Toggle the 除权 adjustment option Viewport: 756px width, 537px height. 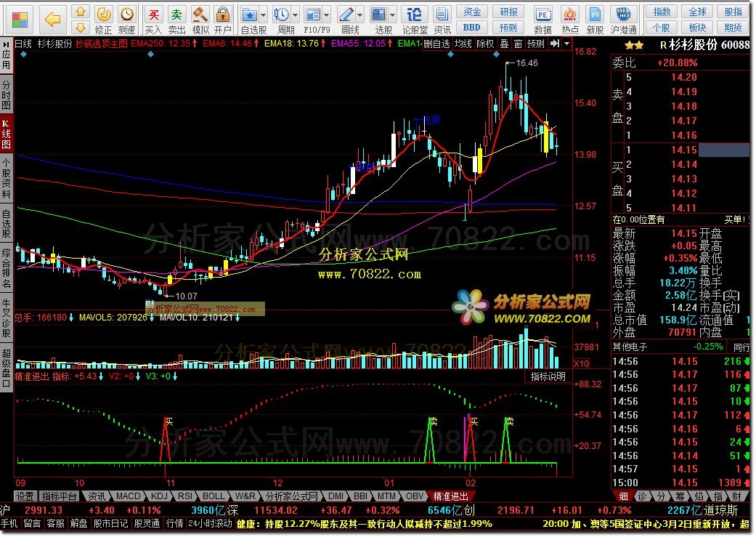click(x=485, y=44)
